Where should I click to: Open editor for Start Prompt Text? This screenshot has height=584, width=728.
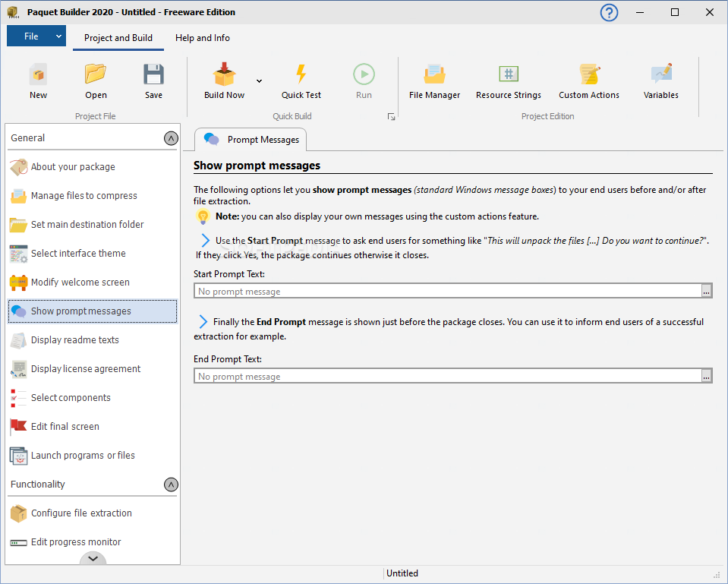[x=706, y=292]
